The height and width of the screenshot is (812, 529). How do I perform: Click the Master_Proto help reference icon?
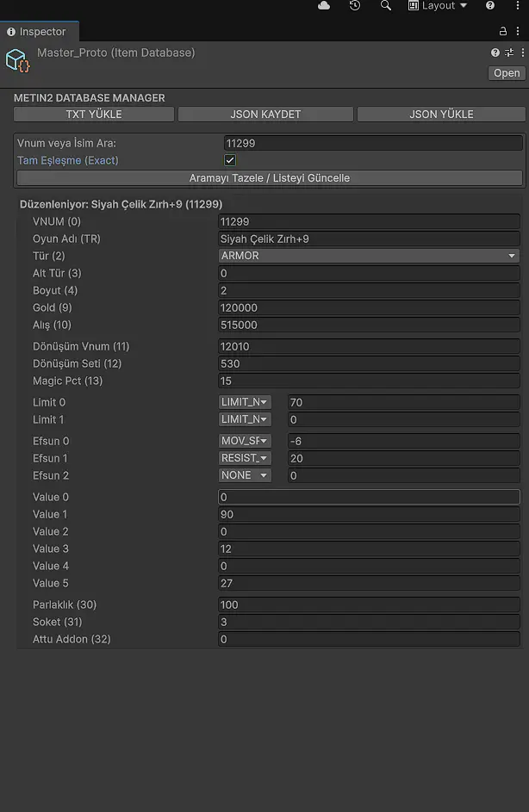[x=495, y=53]
